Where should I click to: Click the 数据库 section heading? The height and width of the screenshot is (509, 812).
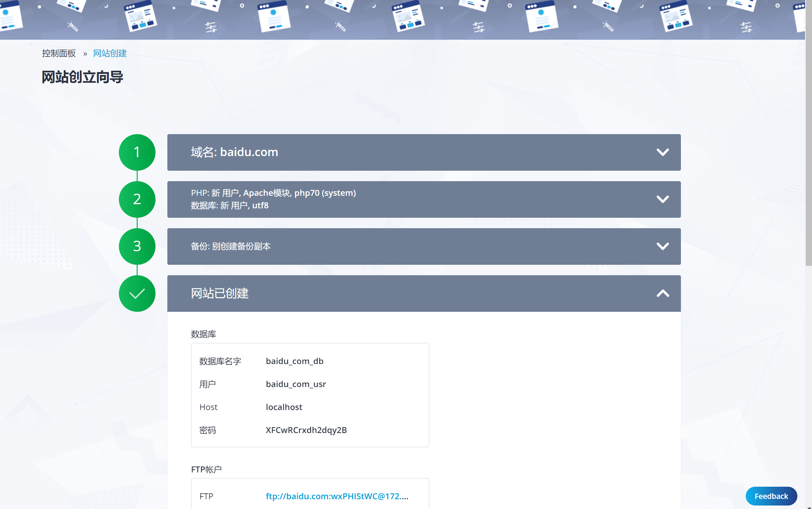pyautogui.click(x=203, y=334)
